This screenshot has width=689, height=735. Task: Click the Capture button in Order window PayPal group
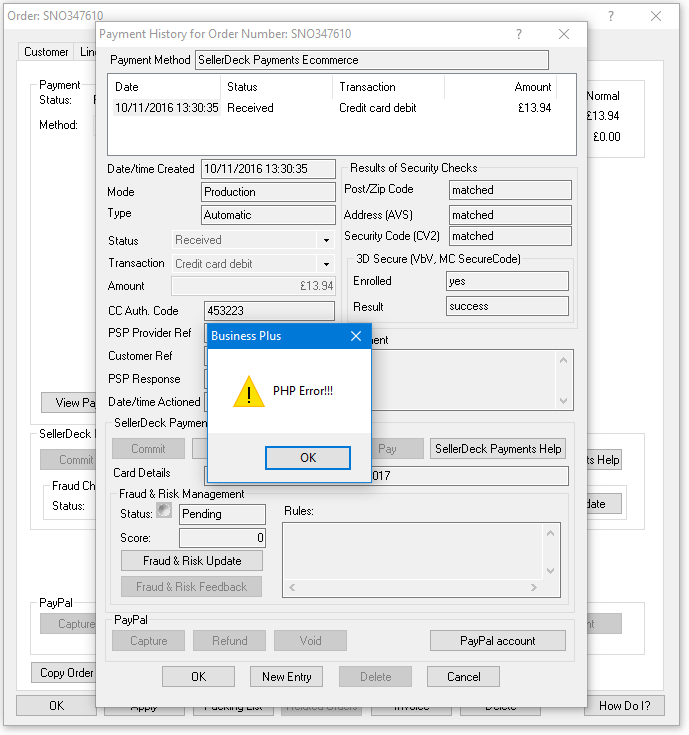click(68, 623)
